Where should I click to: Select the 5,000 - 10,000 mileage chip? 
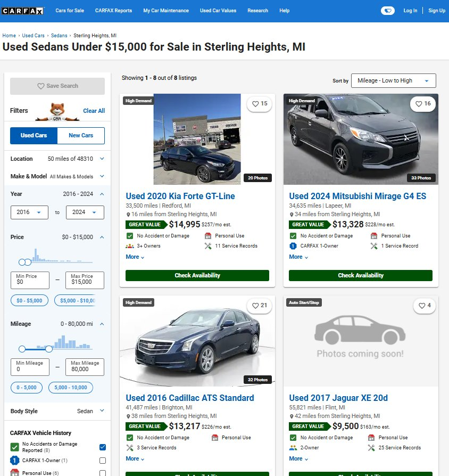tap(71, 388)
